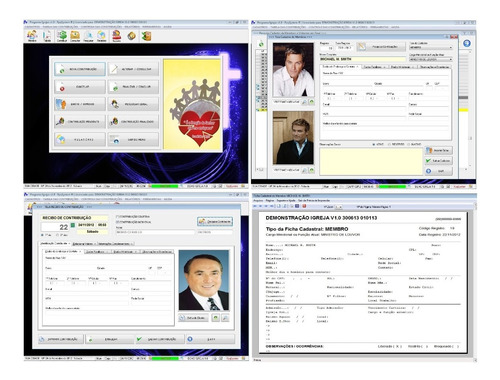
Task: Click green refresh icon above the member list
Action: [x=261, y=44]
